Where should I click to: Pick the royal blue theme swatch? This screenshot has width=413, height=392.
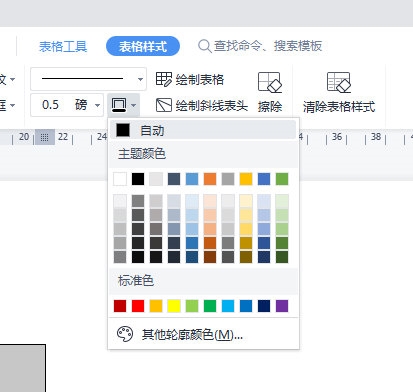(264, 179)
